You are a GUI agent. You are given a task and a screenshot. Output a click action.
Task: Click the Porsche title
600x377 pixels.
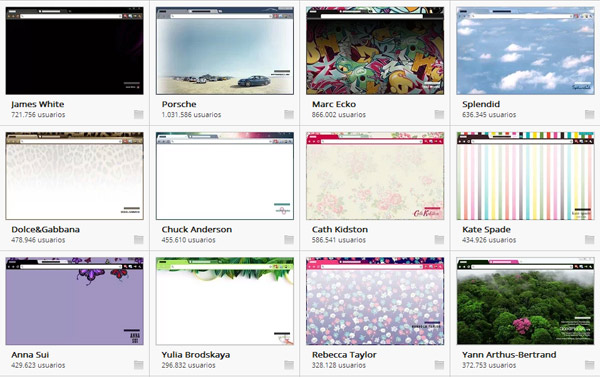[x=179, y=104]
